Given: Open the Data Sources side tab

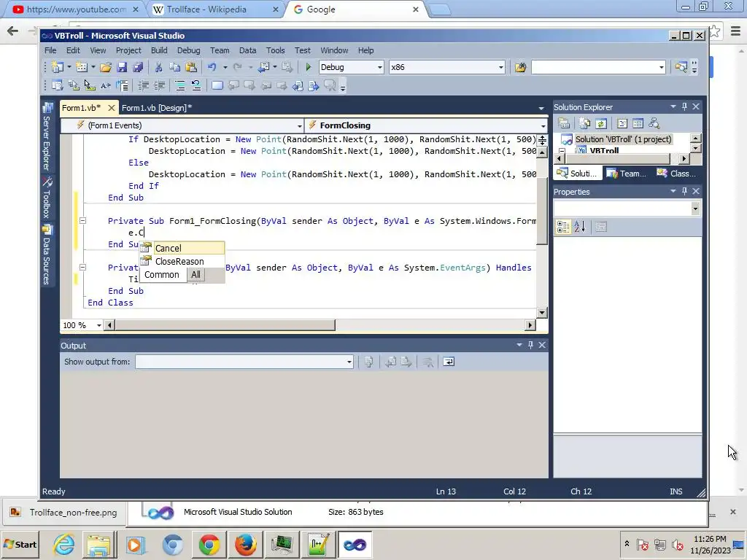Looking at the screenshot, I should pyautogui.click(x=47, y=254).
